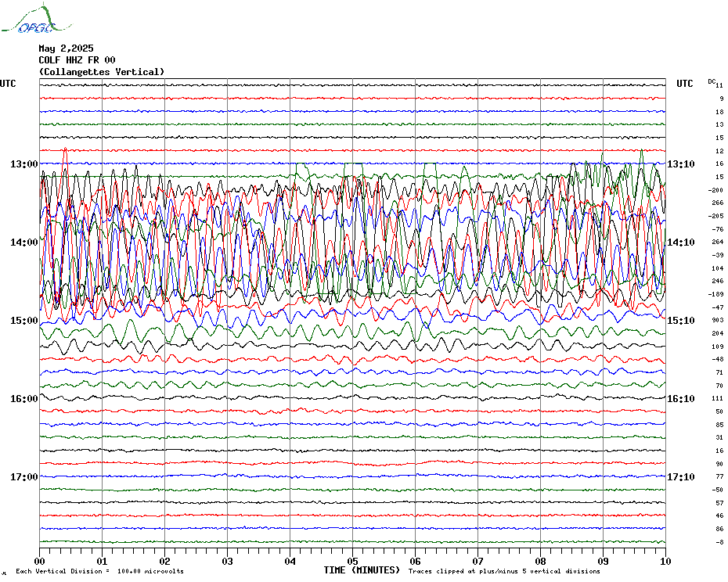Screen dimensions: 728x582
Task: Click the 13:10 end-time label
Action: click(x=681, y=164)
